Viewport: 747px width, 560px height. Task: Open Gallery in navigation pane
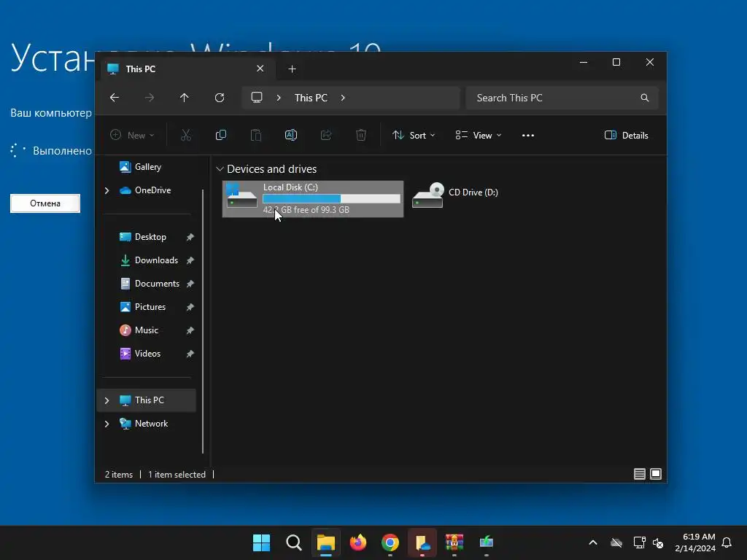[141, 167]
